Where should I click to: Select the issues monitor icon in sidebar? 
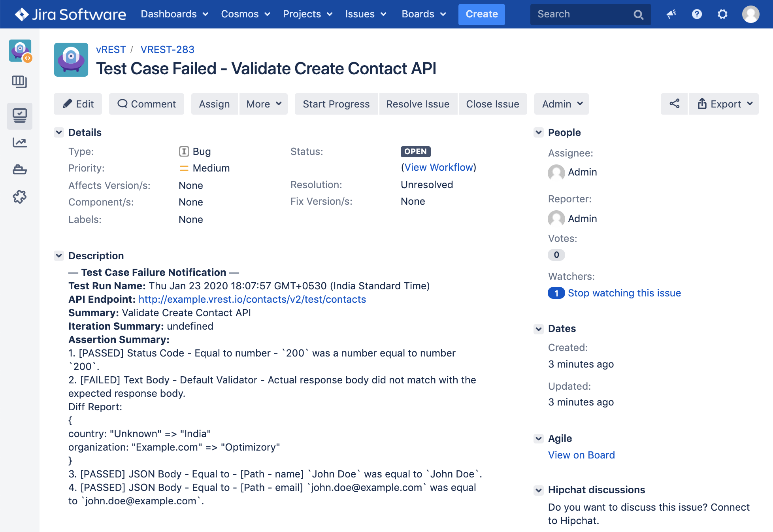pos(20,116)
